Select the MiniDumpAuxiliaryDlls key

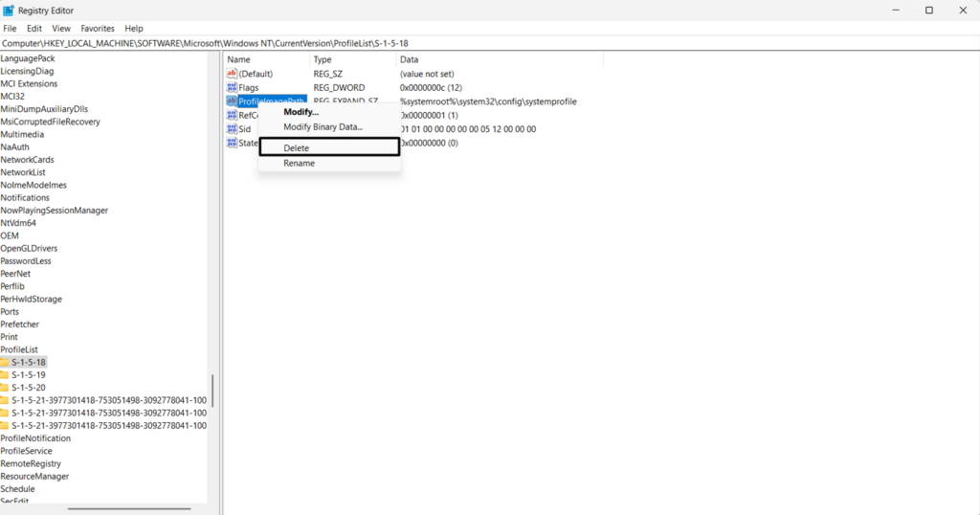click(44, 109)
